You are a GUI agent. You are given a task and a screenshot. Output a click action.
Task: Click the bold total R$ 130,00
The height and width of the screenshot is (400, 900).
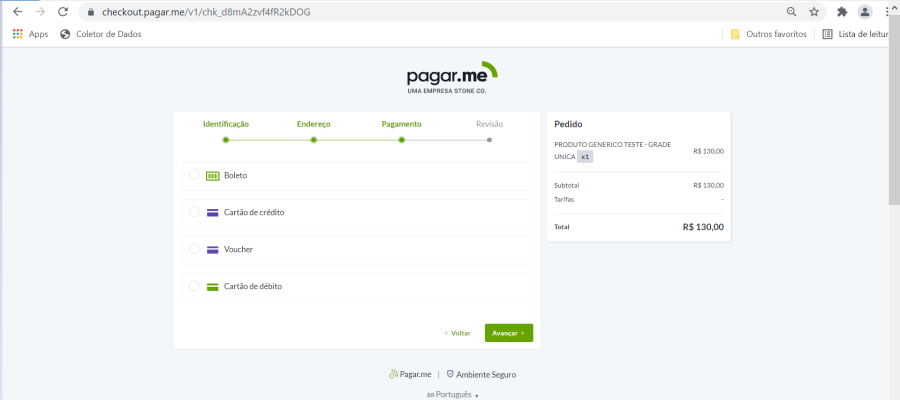703,227
